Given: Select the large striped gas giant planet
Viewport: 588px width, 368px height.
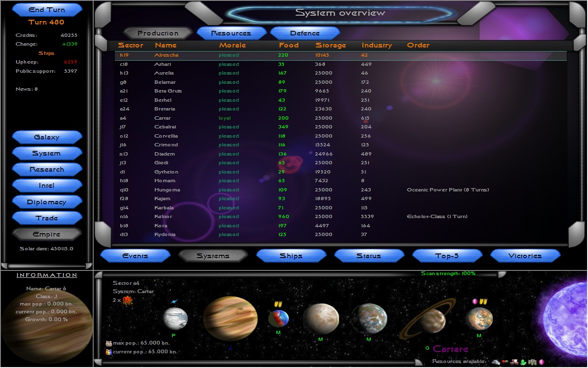Looking at the screenshot, I should tap(230, 318).
